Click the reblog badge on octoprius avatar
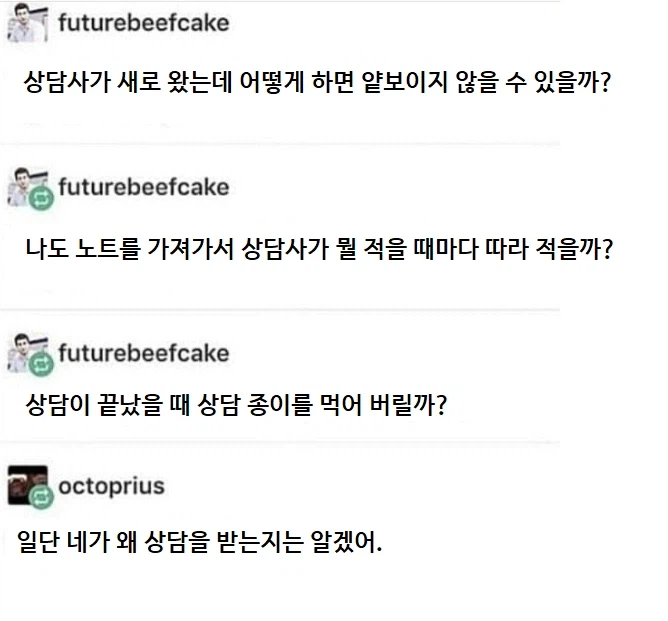 pos(40,498)
